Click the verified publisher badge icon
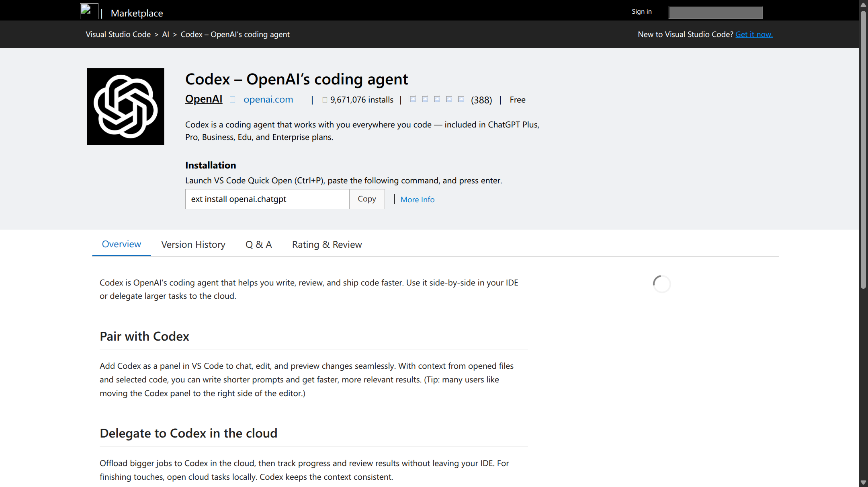 coord(232,100)
